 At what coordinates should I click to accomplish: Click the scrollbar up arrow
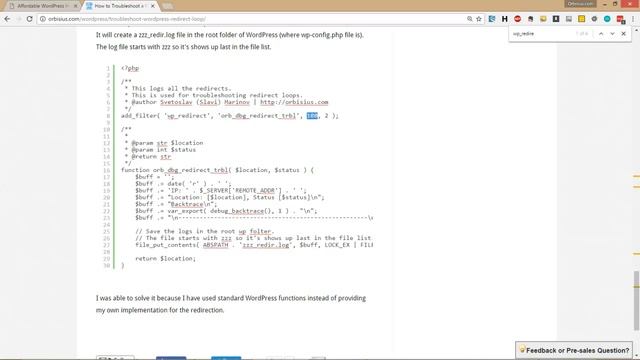pyautogui.click(x=636, y=30)
